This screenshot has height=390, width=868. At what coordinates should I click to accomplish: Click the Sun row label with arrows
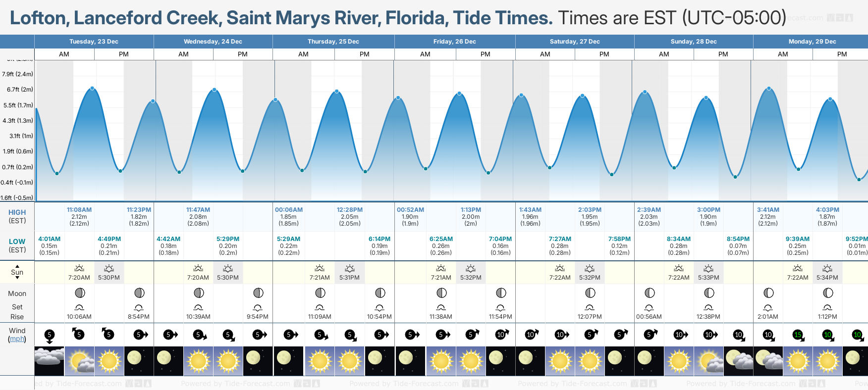(x=17, y=272)
